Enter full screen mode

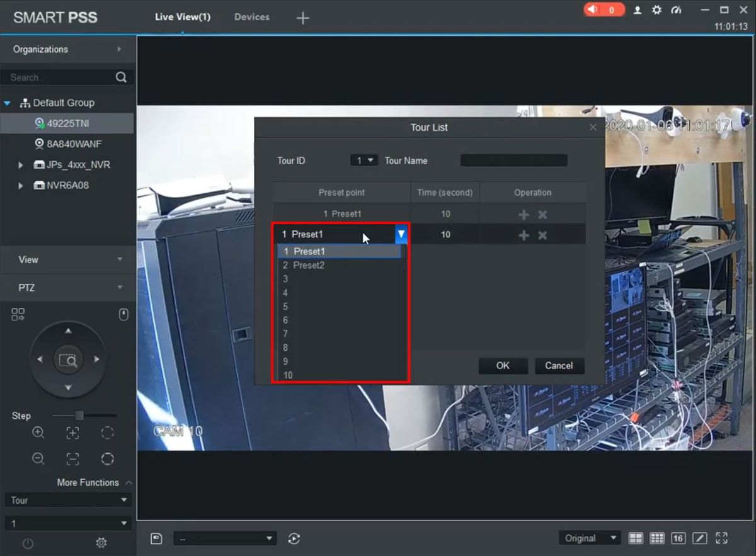(x=721, y=538)
